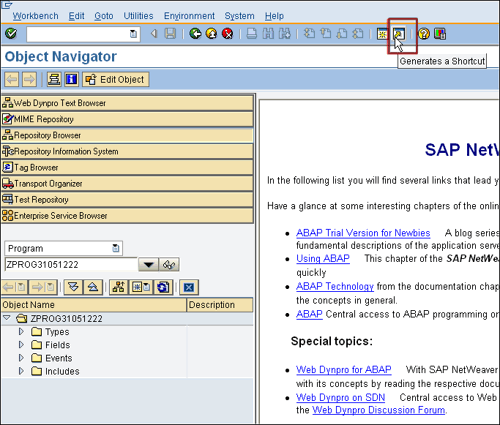Open the Environment menu
500x425 pixels.
pyautogui.click(x=189, y=16)
